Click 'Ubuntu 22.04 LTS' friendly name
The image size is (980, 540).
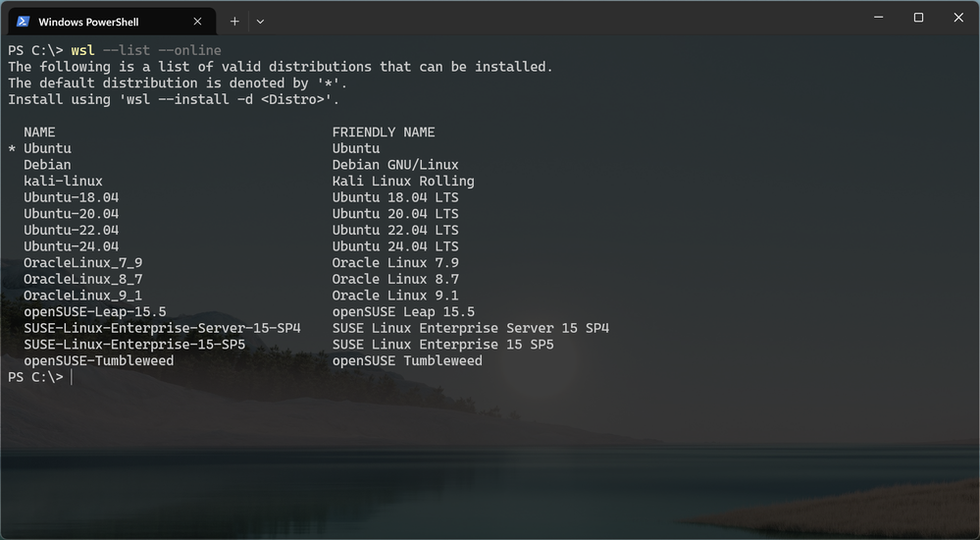[x=394, y=230]
